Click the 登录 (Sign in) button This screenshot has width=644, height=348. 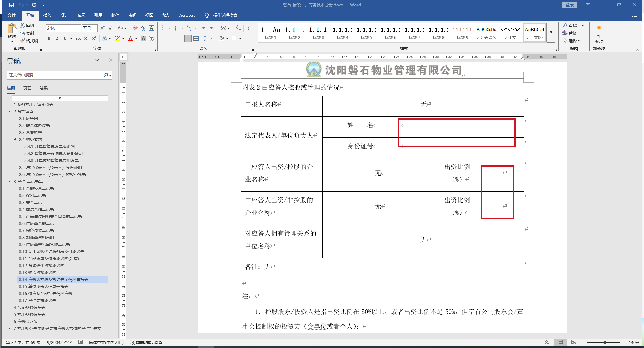[x=570, y=5]
